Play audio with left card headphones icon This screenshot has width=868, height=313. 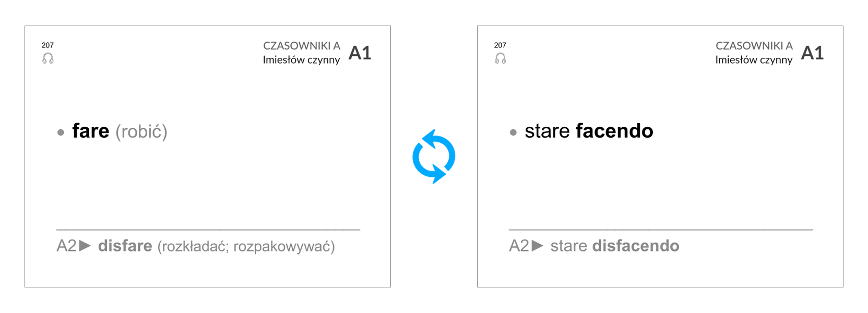pyautogui.click(x=48, y=58)
